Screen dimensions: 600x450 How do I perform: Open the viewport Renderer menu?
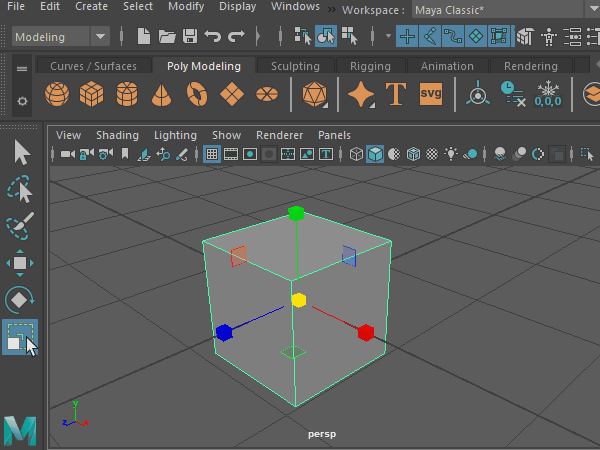[279, 135]
